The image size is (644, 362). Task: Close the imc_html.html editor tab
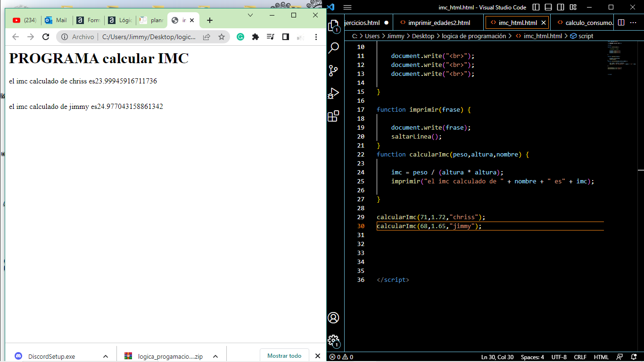[x=543, y=23]
